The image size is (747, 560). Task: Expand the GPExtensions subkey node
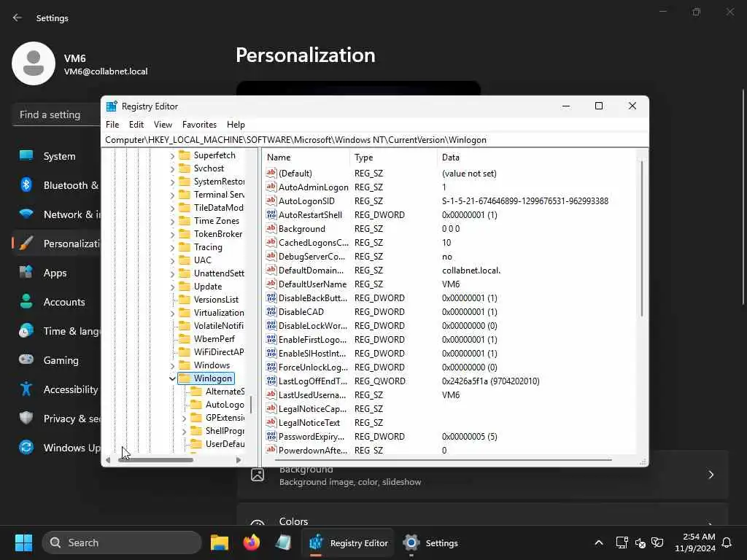[184, 418]
